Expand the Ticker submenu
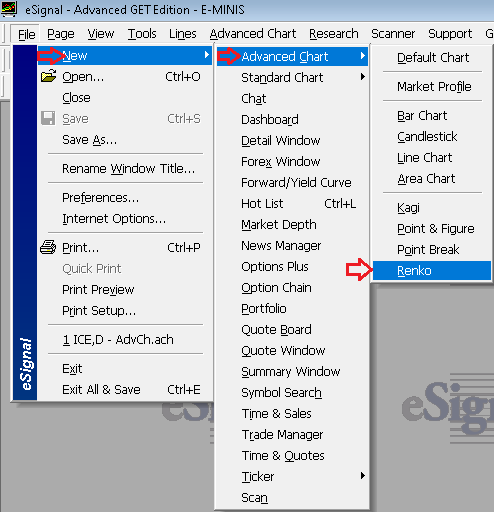Image resolution: width=494 pixels, height=512 pixels. click(x=292, y=476)
